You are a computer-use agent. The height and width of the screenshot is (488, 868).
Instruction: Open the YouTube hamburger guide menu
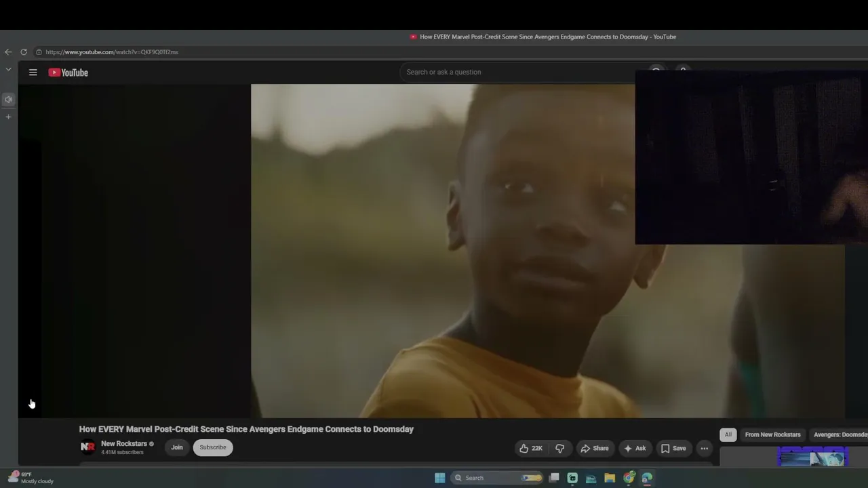click(x=33, y=73)
